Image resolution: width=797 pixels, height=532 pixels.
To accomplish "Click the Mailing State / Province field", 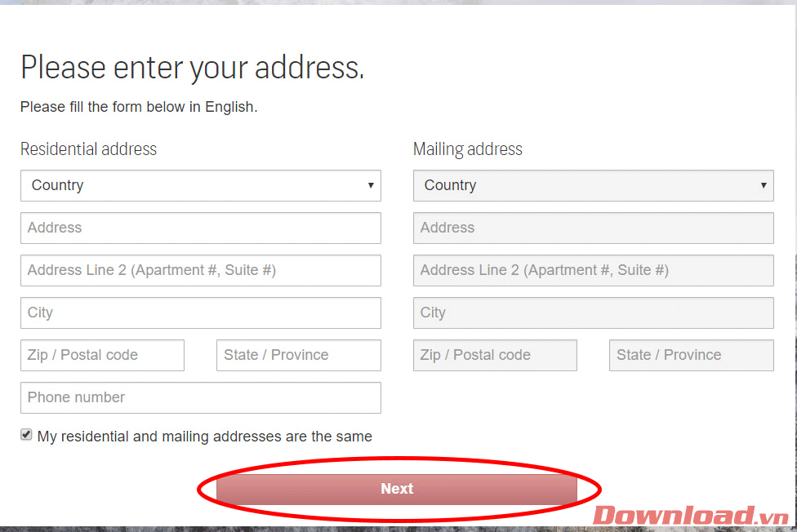I will tap(691, 355).
